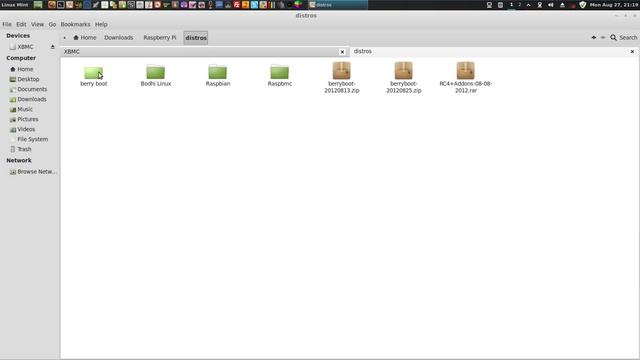Click the Home breadcrumb button

[85, 38]
